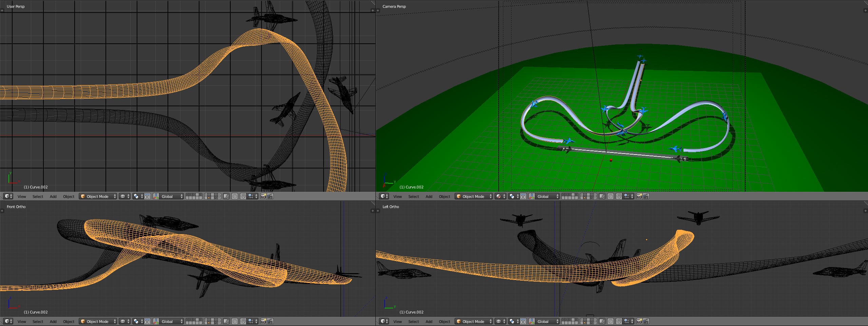
Task: Click lock-to-scene layers icon in User Persp header
Action: [x=226, y=196]
